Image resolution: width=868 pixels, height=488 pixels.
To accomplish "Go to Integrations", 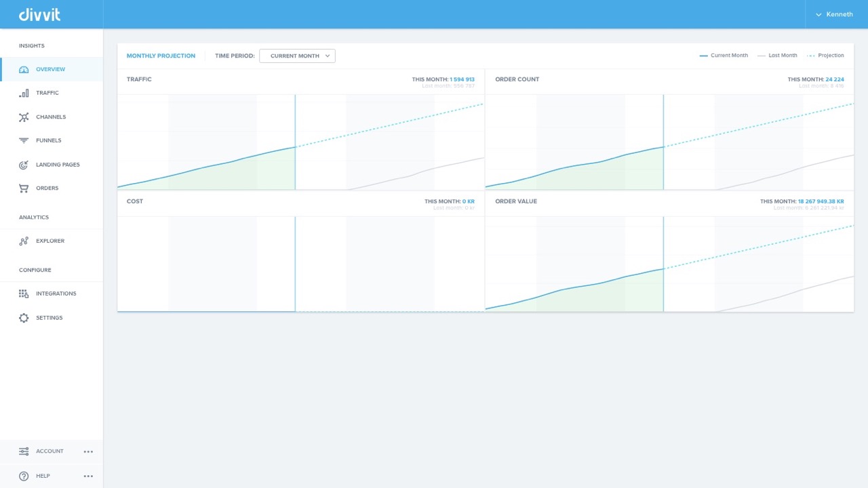I will click(51, 294).
